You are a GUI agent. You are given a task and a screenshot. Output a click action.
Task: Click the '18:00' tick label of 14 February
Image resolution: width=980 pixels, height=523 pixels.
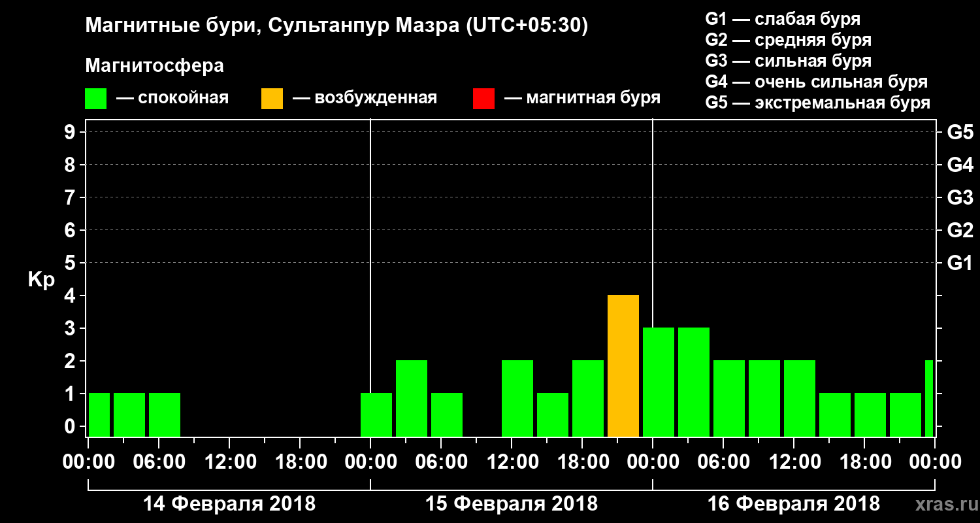[x=301, y=462]
